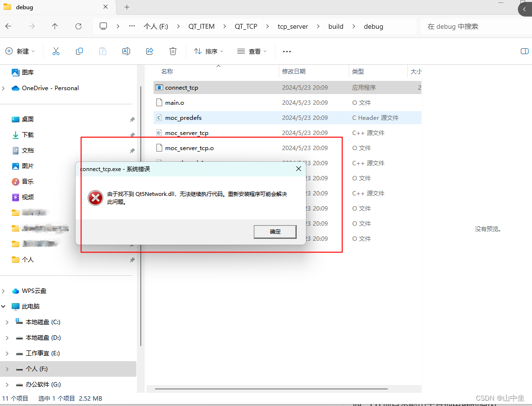Expand OneDrive - Personal node
This screenshot has height=406, width=532.
coord(3,88)
